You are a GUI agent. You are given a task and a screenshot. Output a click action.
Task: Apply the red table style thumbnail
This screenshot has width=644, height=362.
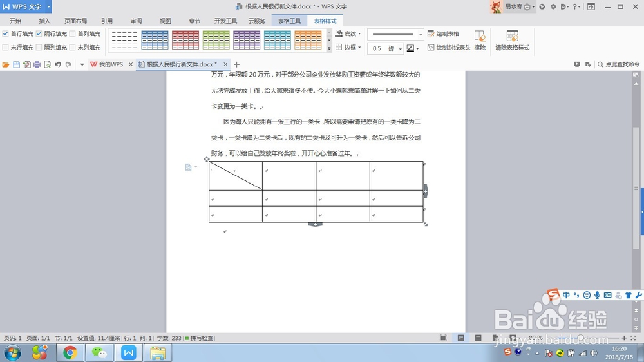pyautogui.click(x=185, y=41)
